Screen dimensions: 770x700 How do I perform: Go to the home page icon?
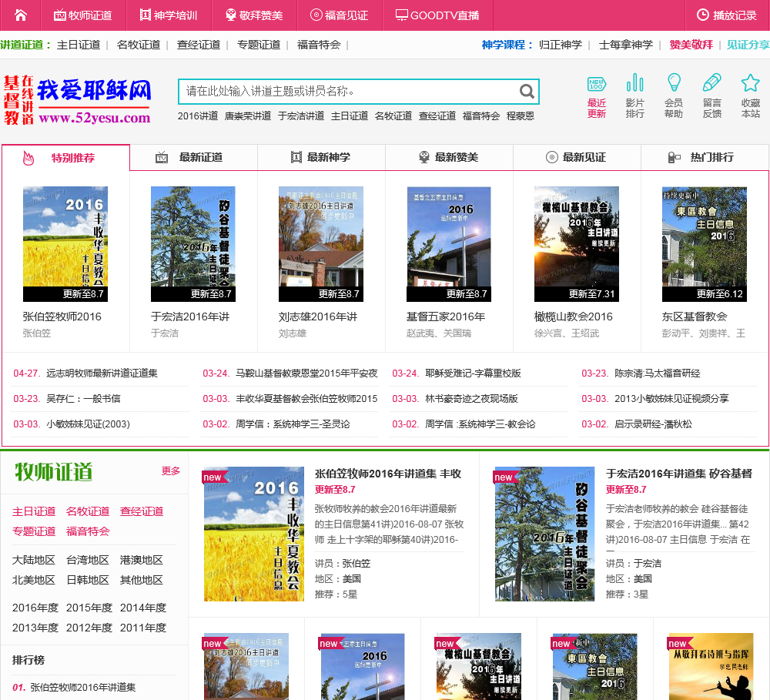point(21,15)
